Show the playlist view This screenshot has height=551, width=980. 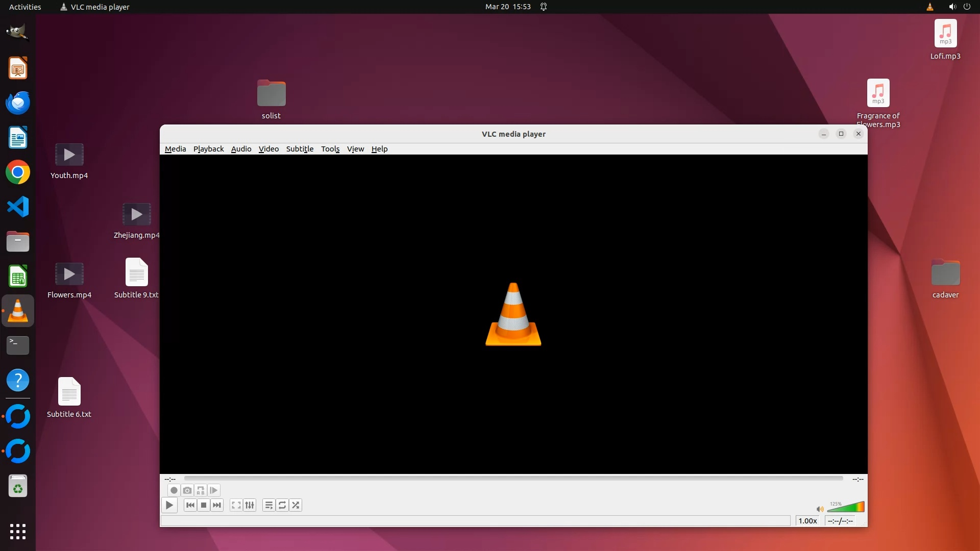269,505
